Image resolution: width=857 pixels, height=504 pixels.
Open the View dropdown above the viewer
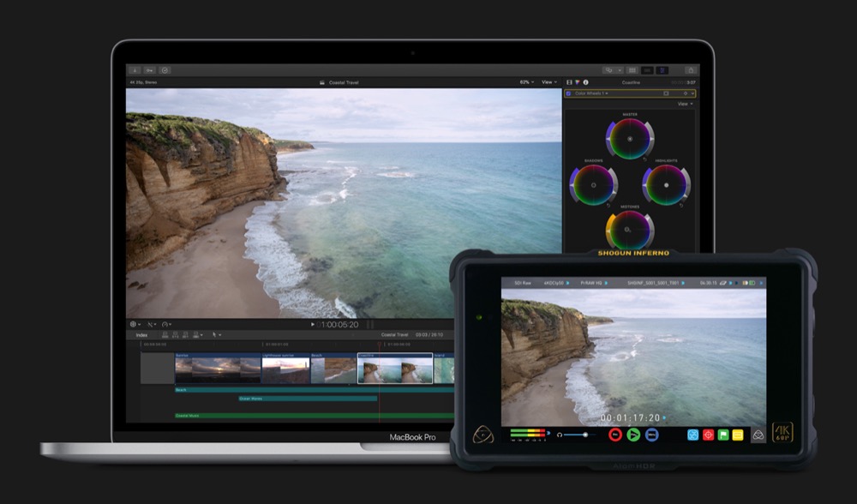(x=549, y=81)
